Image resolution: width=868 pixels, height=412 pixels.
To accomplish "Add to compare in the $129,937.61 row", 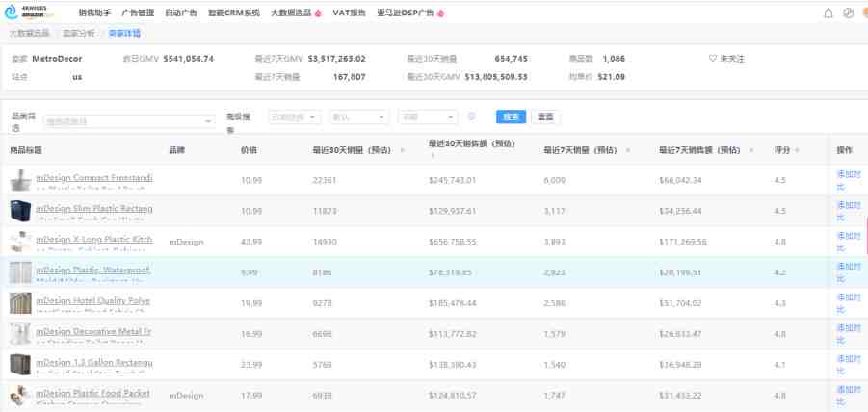I will tap(849, 211).
